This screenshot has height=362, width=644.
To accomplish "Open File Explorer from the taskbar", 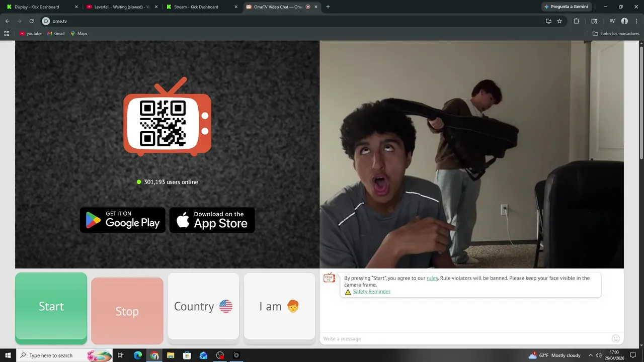I will [x=171, y=355].
